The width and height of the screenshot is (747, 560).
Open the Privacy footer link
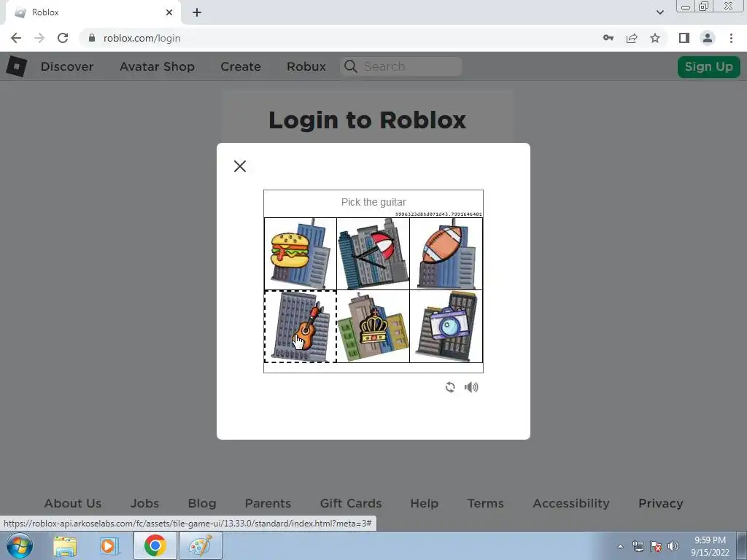[x=661, y=503]
